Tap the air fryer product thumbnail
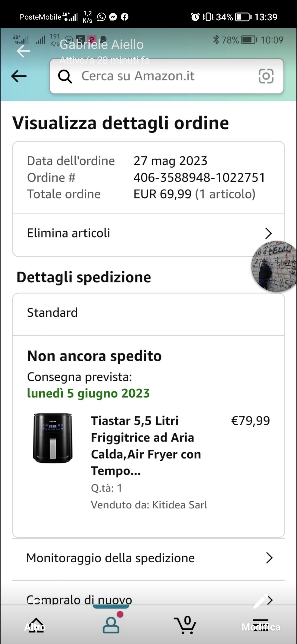This screenshot has height=644, width=297. point(53,438)
